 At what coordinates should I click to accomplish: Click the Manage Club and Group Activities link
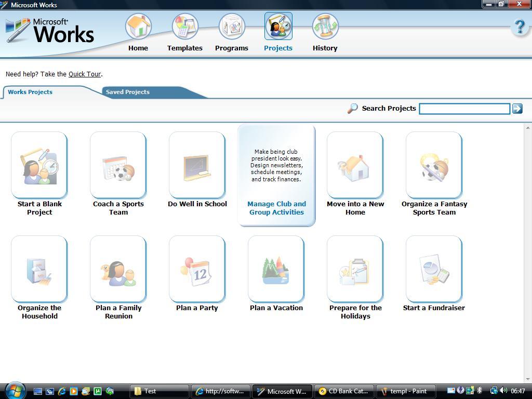(276, 208)
